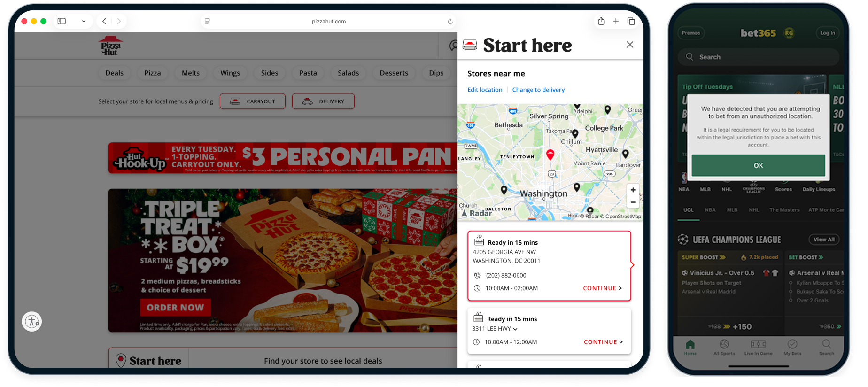Go to Home tab in bet365
The width and height of the screenshot is (868, 387).
coord(690,347)
